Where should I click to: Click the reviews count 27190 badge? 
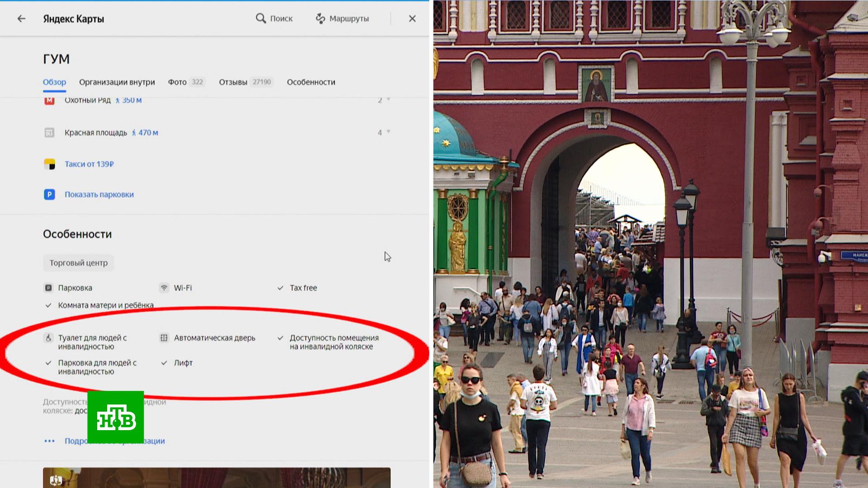pyautogui.click(x=262, y=82)
